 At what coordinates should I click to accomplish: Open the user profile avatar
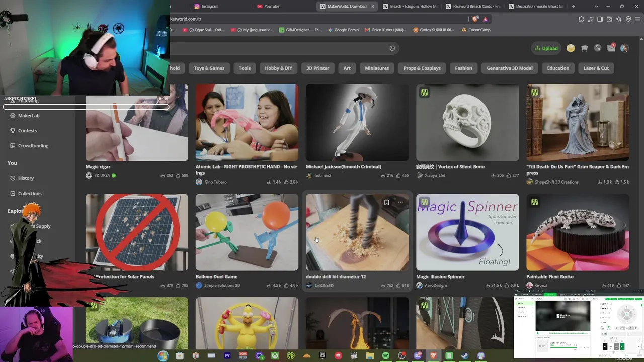624,48
